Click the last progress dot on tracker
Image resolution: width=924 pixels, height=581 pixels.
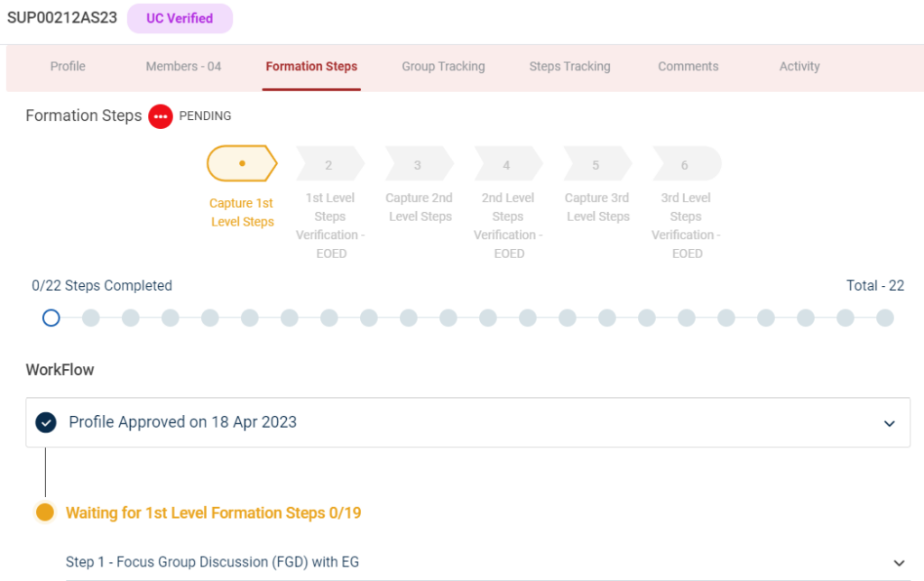[x=885, y=318]
